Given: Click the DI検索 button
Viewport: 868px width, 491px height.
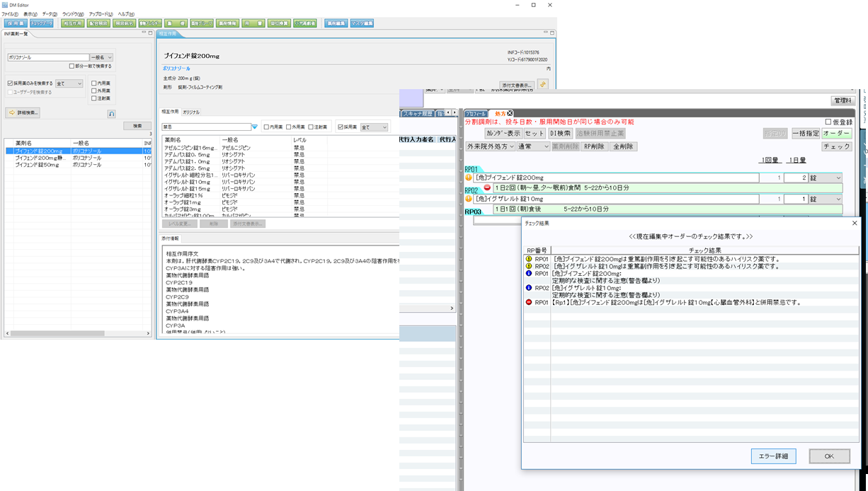Looking at the screenshot, I should point(560,133).
